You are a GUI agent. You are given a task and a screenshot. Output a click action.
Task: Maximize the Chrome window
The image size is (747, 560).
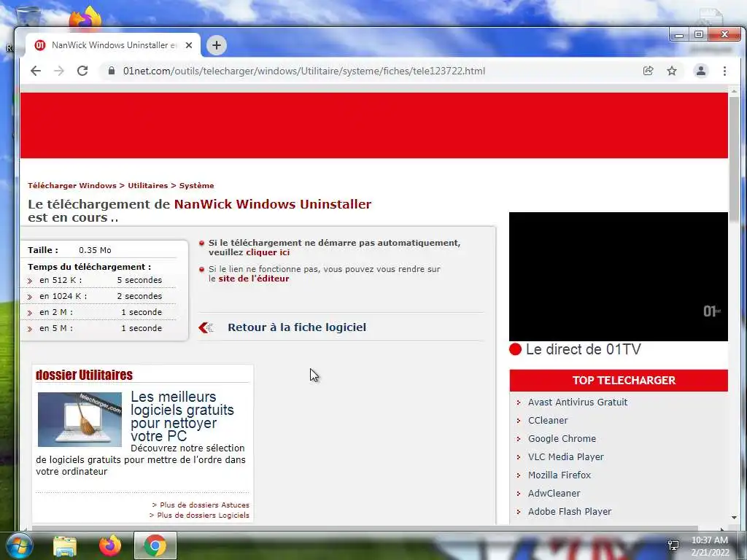(699, 35)
